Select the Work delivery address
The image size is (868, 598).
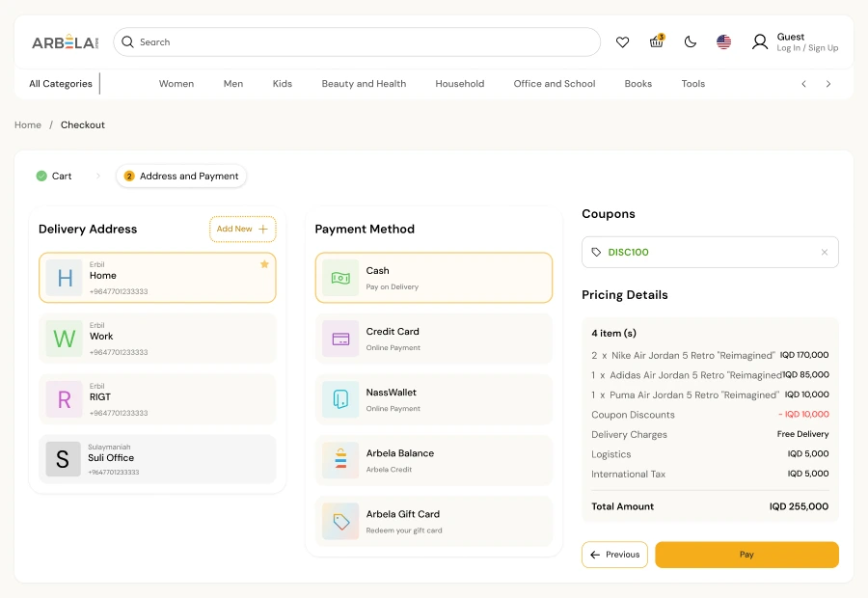click(157, 339)
